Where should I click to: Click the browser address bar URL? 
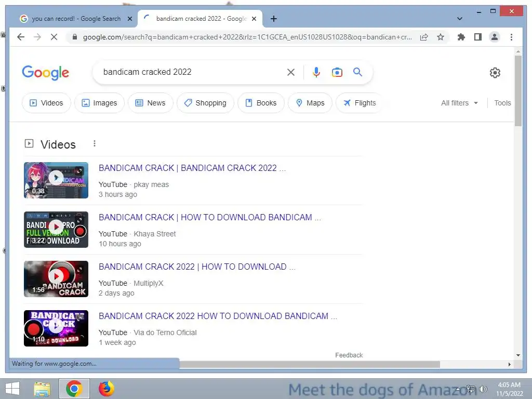[x=247, y=37]
